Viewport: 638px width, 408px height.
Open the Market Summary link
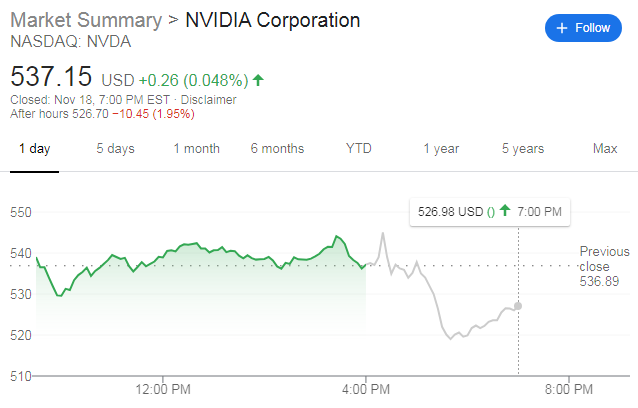[x=84, y=21]
